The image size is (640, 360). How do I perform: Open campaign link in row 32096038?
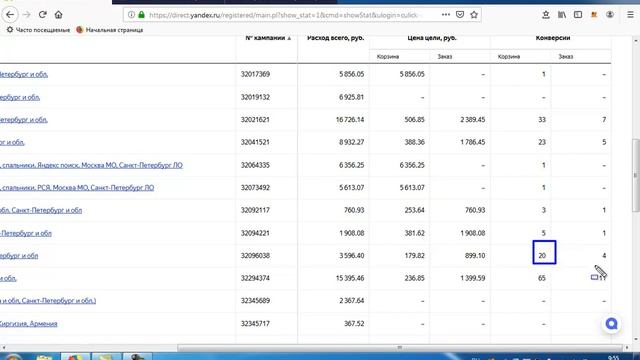pyautogui.click(x=19, y=256)
